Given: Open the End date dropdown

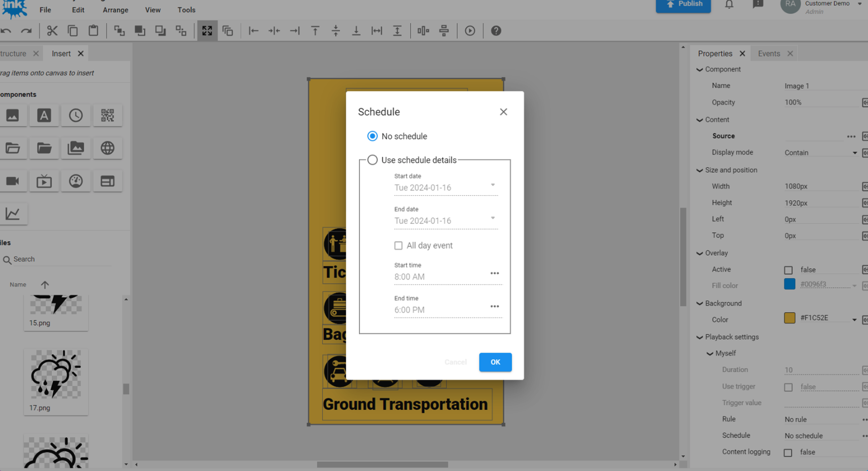Looking at the screenshot, I should (x=492, y=218).
